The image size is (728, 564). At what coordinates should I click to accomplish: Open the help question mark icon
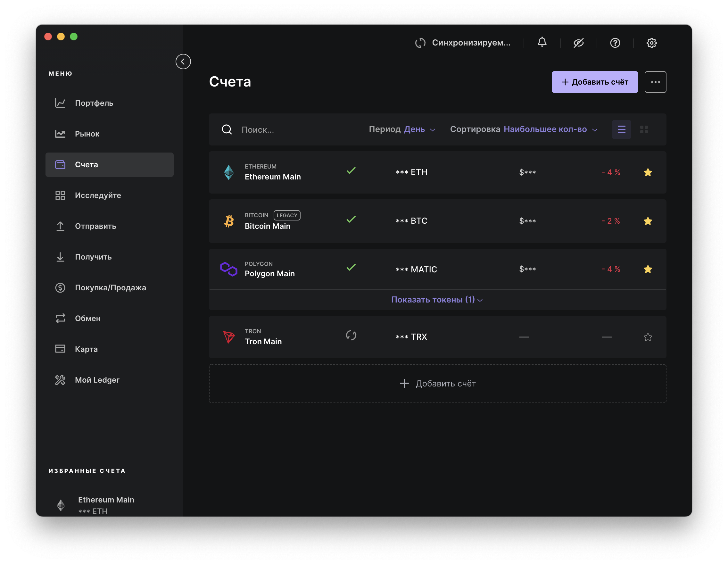click(x=615, y=43)
